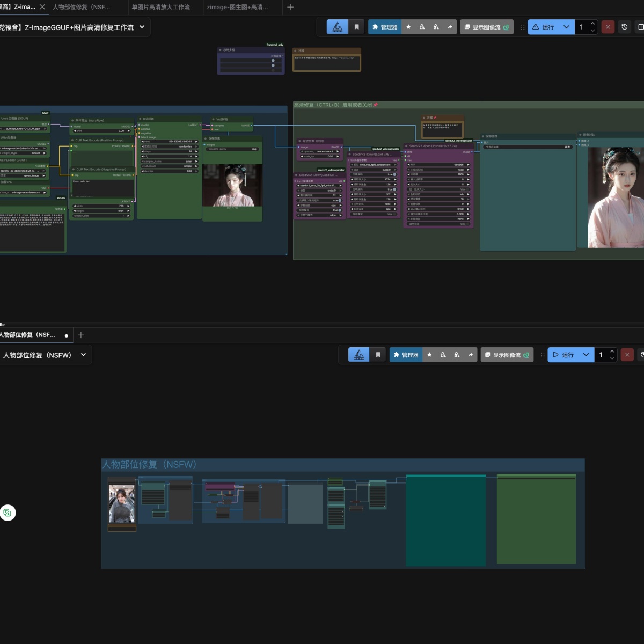Click the share arrow icon in the top toolbar
Screen dimensions: 644x644
tap(450, 27)
